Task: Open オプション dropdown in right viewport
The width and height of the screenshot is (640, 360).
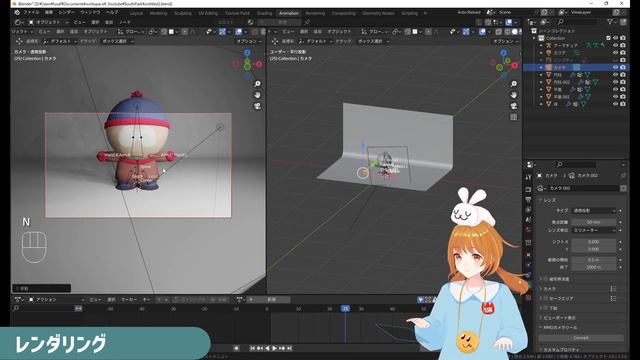Action: pyautogui.click(x=505, y=41)
